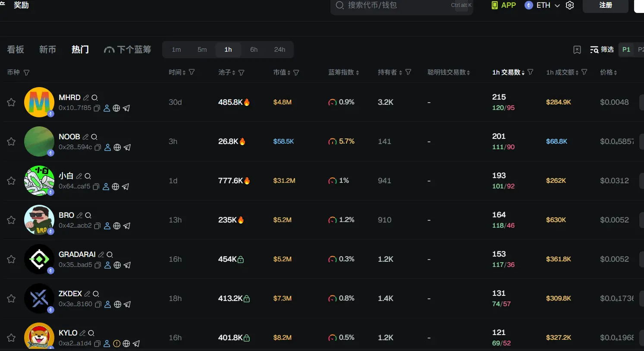Open the ETH network dropdown
Screen dimensions: 644x351
pyautogui.click(x=542, y=5)
